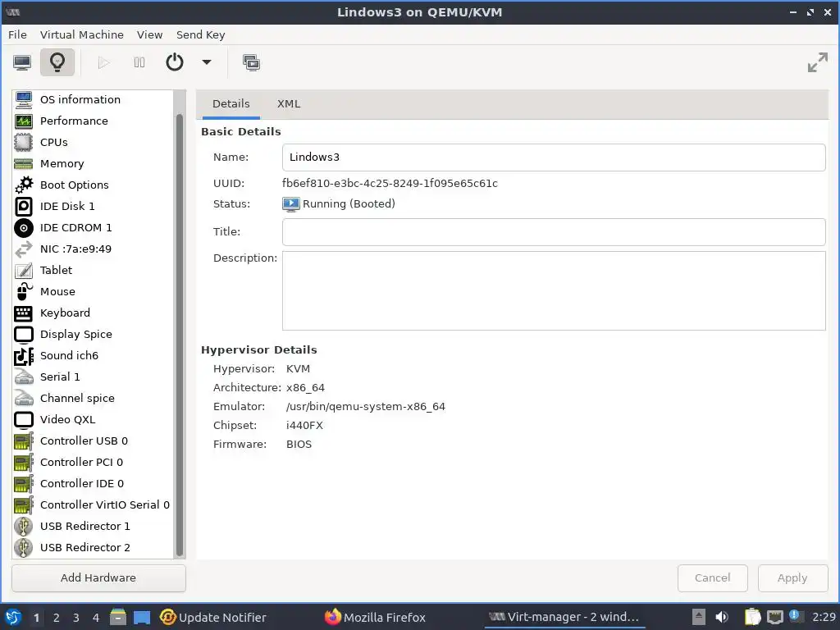Select IDE CDROM 1 device
The image size is (840, 630).
(x=93, y=228)
